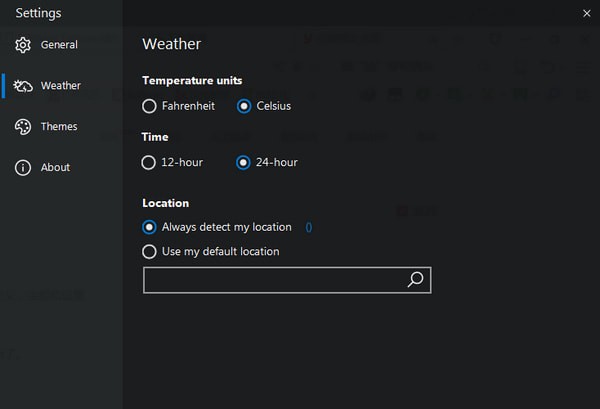Select Use my default location

pos(150,252)
